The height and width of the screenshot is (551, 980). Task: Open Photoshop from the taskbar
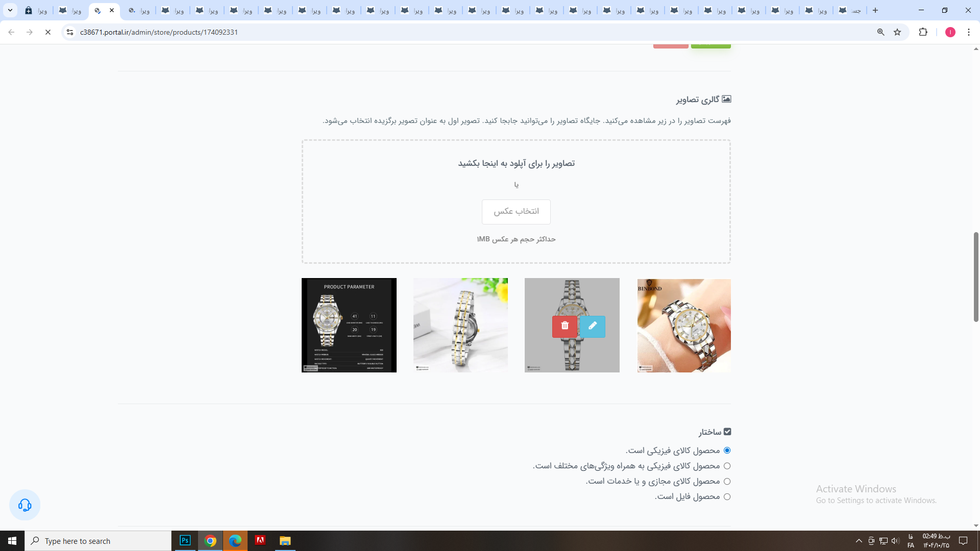coord(185,541)
